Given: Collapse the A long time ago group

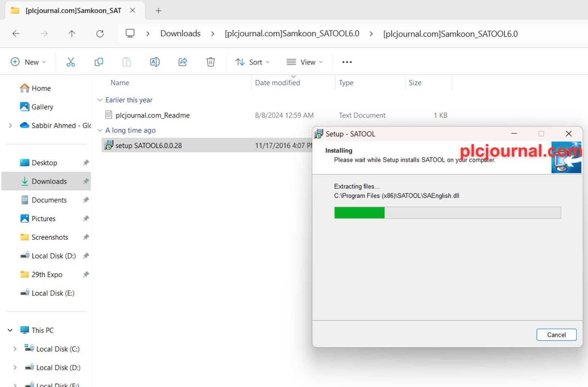Looking at the screenshot, I should click(x=100, y=130).
